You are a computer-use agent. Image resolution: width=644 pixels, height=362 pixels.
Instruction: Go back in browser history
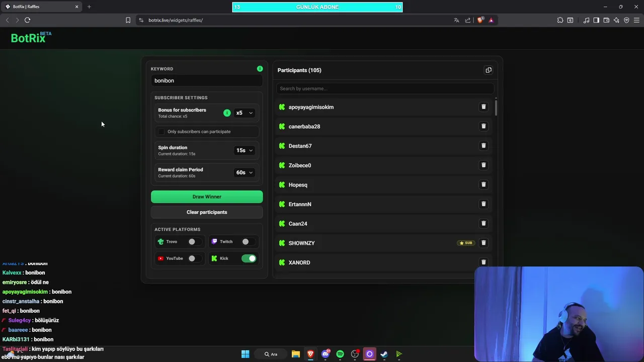(x=7, y=20)
